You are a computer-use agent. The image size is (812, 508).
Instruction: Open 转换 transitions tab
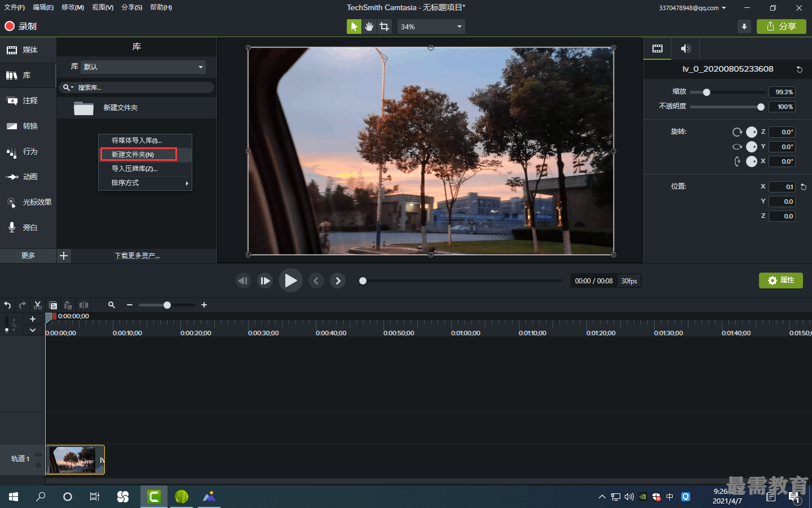pyautogui.click(x=28, y=126)
